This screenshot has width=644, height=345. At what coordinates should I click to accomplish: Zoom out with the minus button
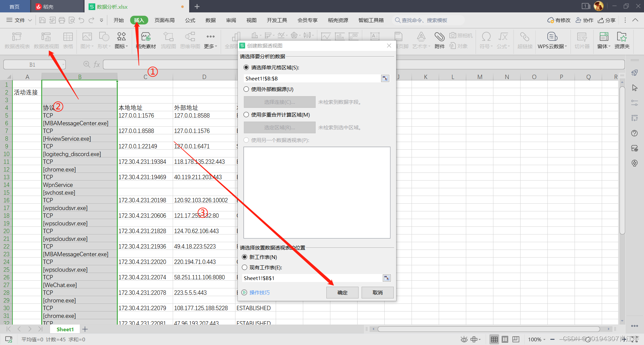552,339
